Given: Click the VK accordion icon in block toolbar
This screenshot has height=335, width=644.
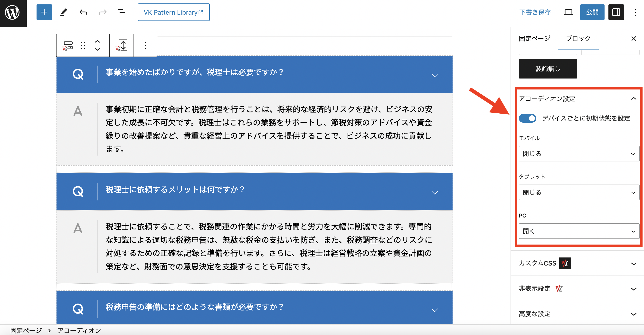Looking at the screenshot, I should pos(67,45).
